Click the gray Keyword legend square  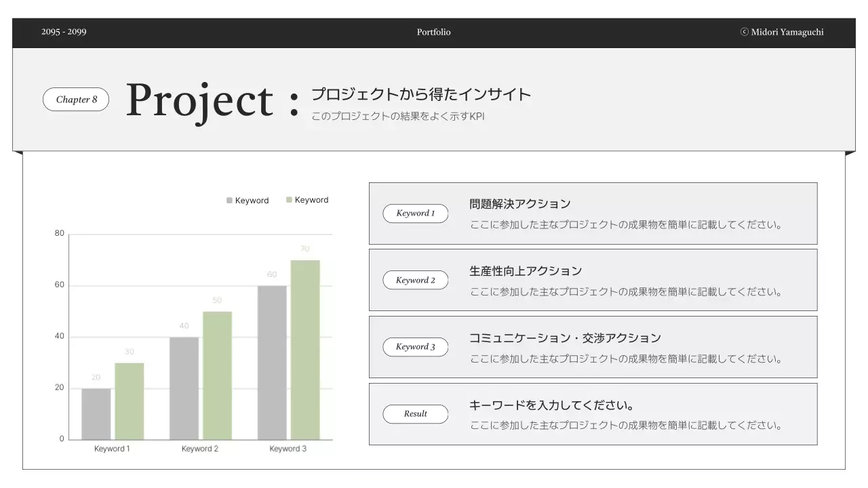(x=229, y=201)
